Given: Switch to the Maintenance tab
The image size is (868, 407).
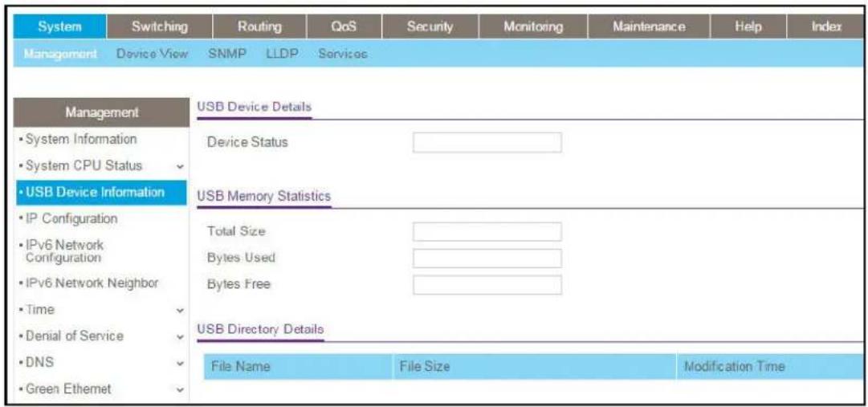Looking at the screenshot, I should 649,26.
